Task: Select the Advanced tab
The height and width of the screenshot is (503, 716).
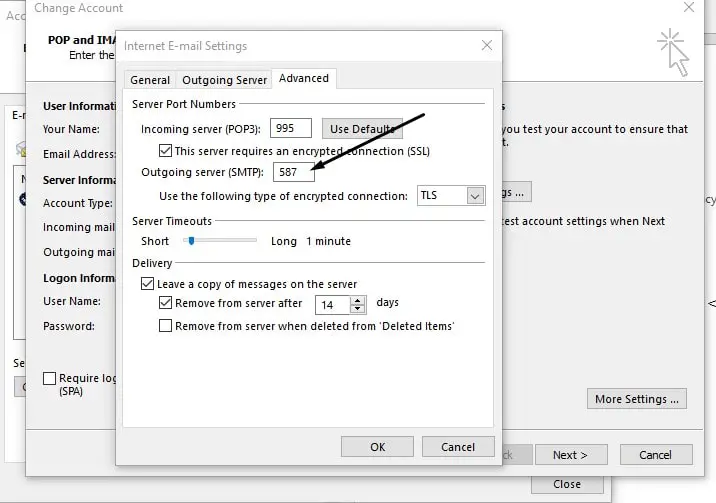Action: coord(304,78)
